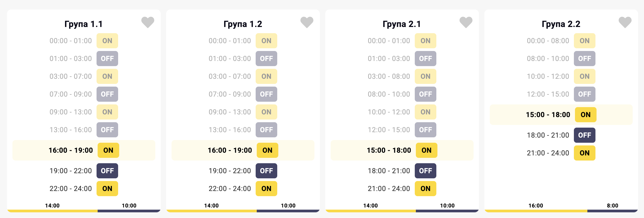Image resolution: width=644 pixels, height=218 pixels.
Task: Click ON badge for 22:00-24:00 in Група 1.1
Action: 107,189
